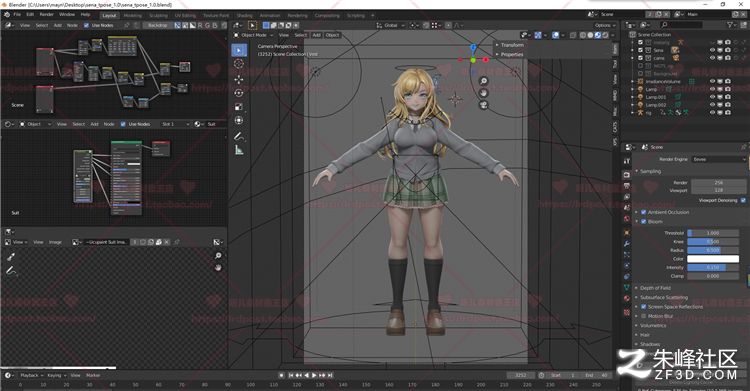Click the image editor pan hand icon
This screenshot has height=391, width=750.
(218, 268)
